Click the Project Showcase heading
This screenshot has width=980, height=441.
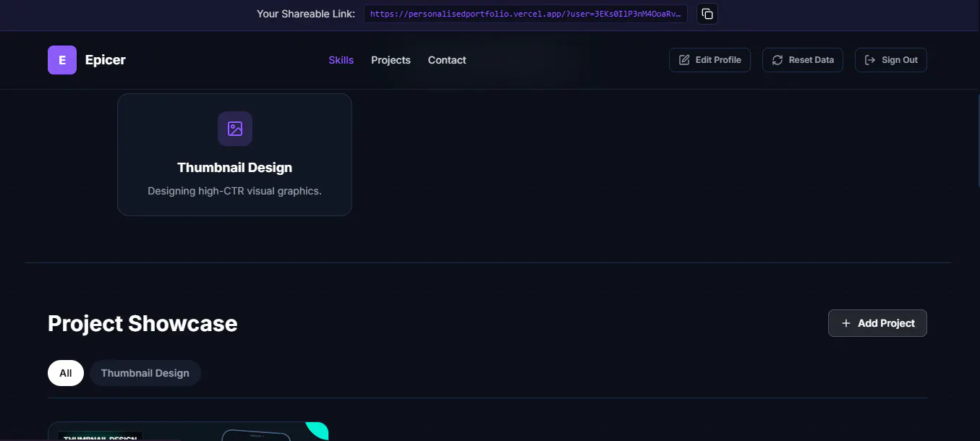(x=142, y=323)
